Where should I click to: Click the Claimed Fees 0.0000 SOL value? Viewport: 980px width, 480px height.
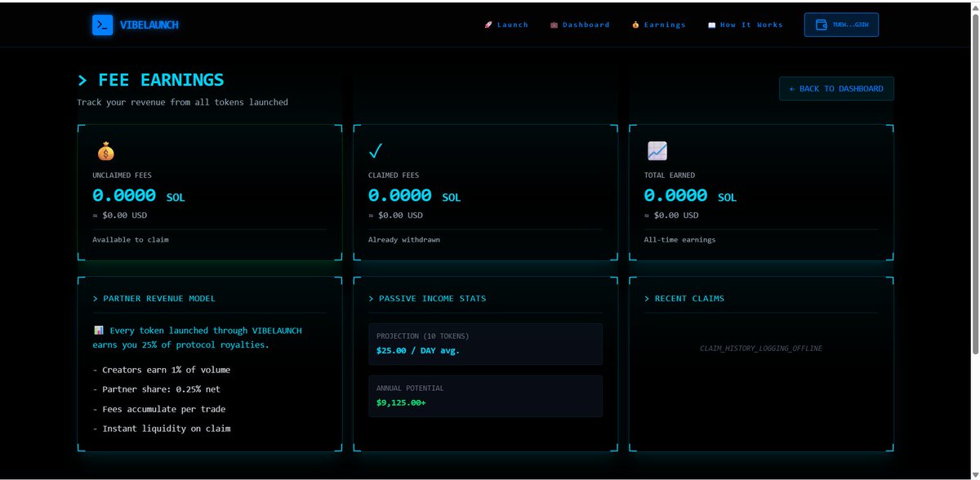tap(414, 196)
